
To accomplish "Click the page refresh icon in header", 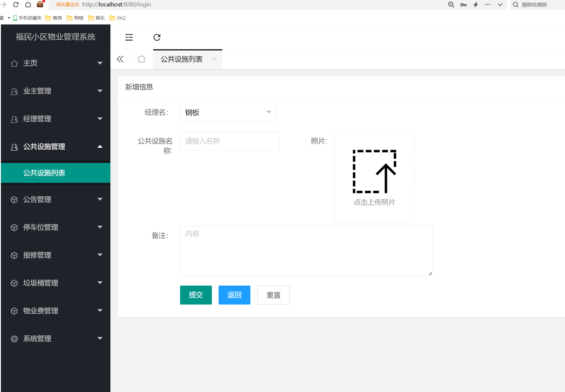I will tap(157, 37).
